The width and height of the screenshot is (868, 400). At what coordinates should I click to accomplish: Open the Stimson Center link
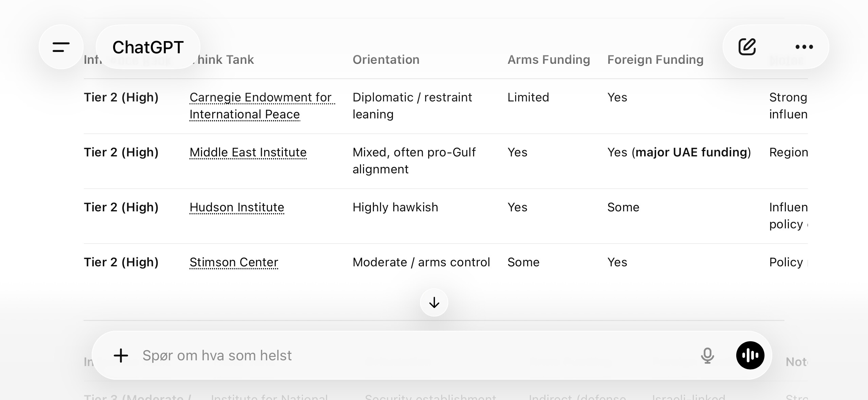234,262
